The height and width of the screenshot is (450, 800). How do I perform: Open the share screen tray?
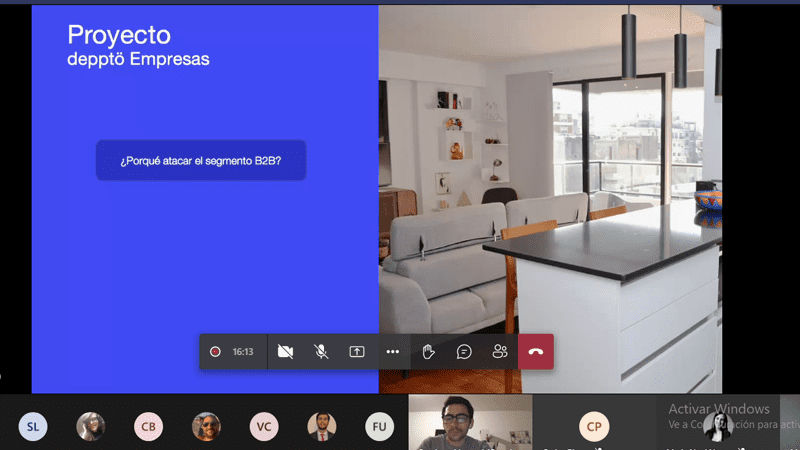pyautogui.click(x=357, y=352)
